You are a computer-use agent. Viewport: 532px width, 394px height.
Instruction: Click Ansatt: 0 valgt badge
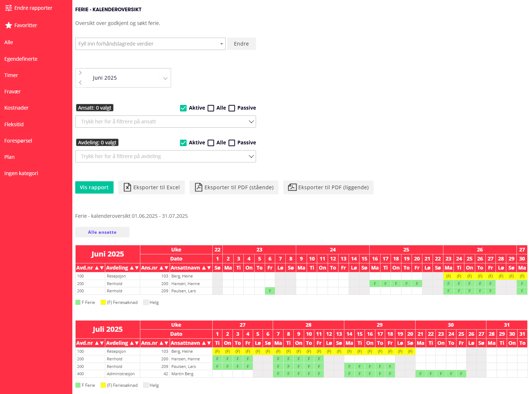[95, 108]
